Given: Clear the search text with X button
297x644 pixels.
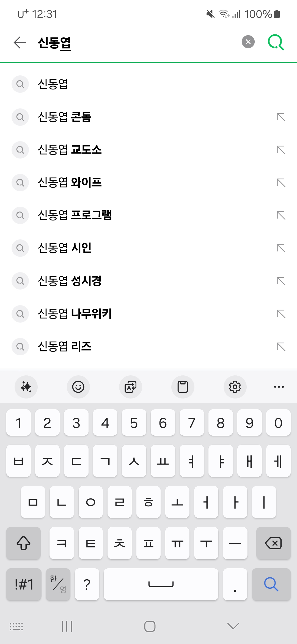Looking at the screenshot, I should (x=248, y=42).
